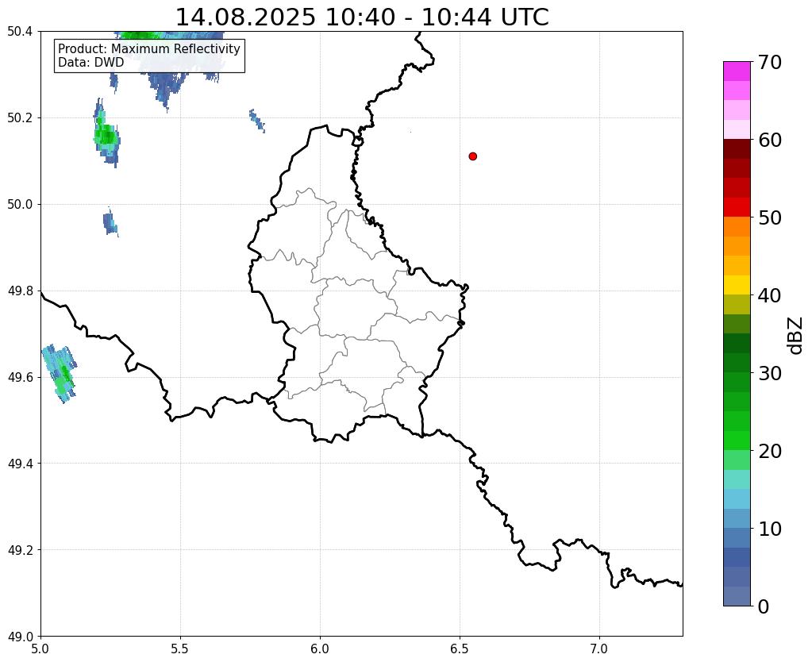Click the 49.4 latitude axis label
The height and width of the screenshot is (662, 812).
pyautogui.click(x=20, y=464)
